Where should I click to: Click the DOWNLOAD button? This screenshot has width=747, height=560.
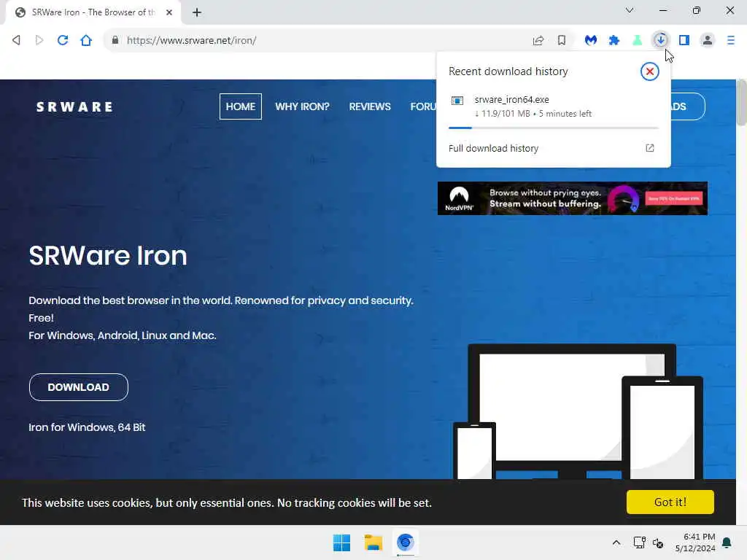point(79,387)
